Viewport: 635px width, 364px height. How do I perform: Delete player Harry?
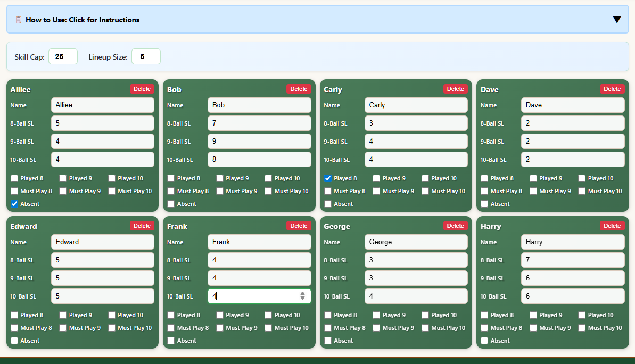[612, 225]
